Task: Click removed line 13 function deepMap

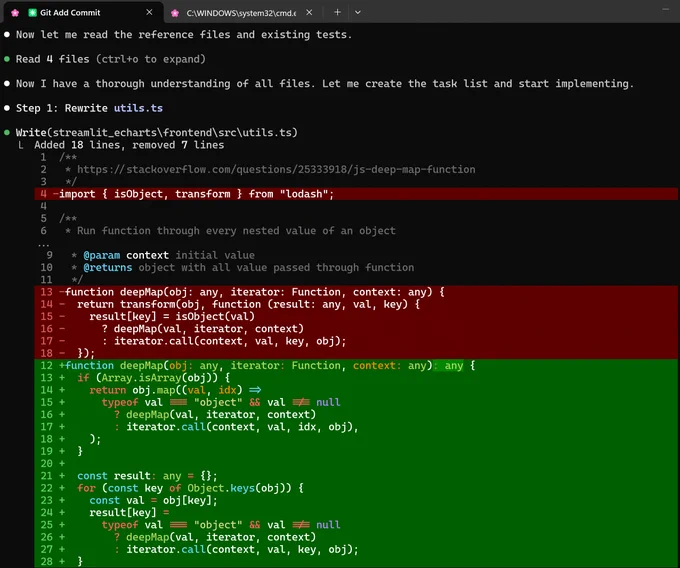Action: coord(356,292)
